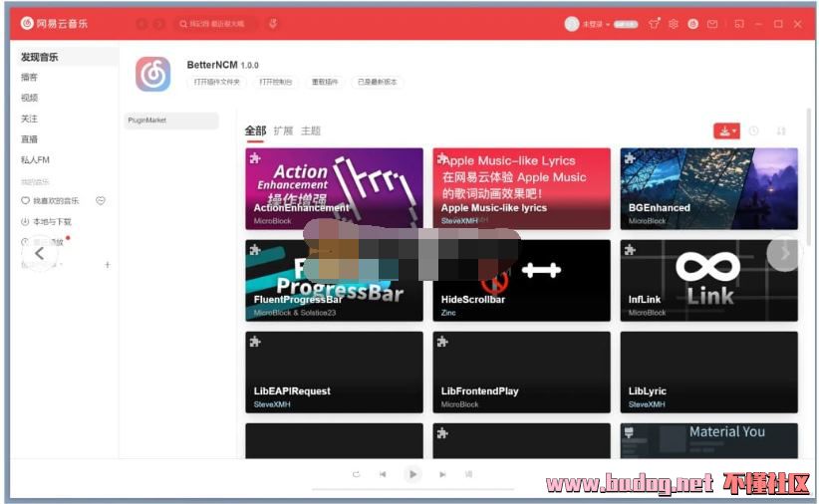Click the sort order icon in plugin market
Screen dimensions: 819x504
tap(781, 130)
